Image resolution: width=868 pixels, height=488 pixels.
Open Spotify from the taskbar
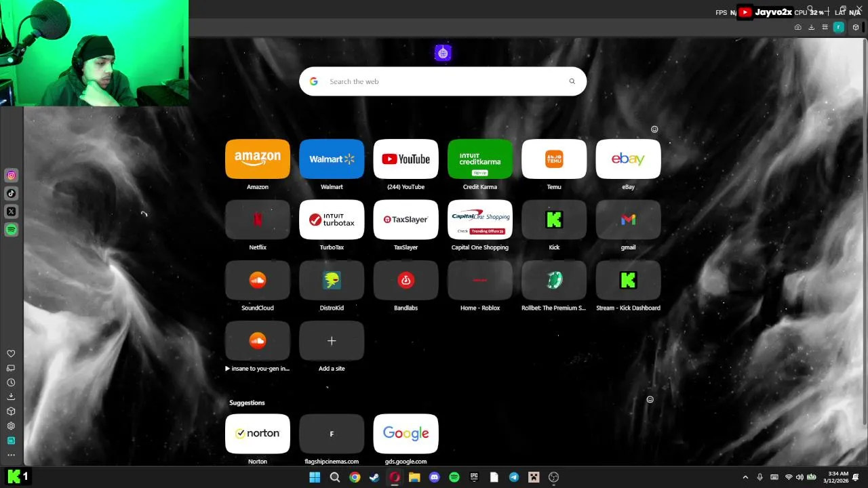(x=454, y=477)
